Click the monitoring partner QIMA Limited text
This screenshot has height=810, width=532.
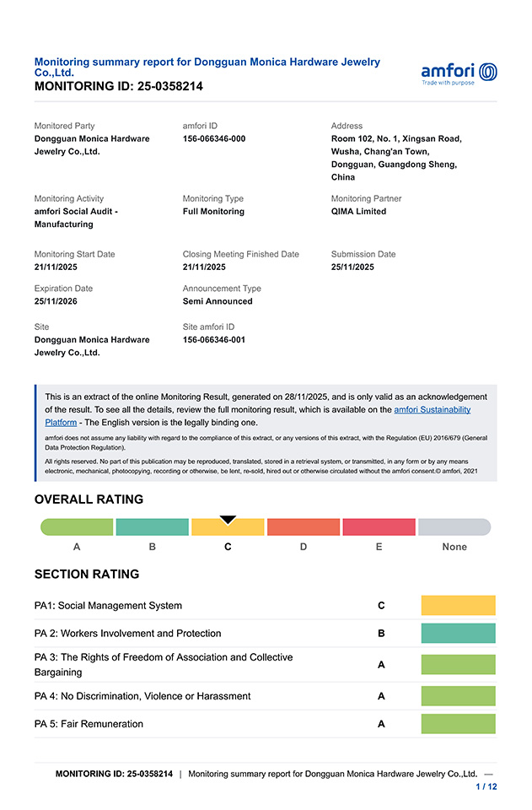pos(358,212)
